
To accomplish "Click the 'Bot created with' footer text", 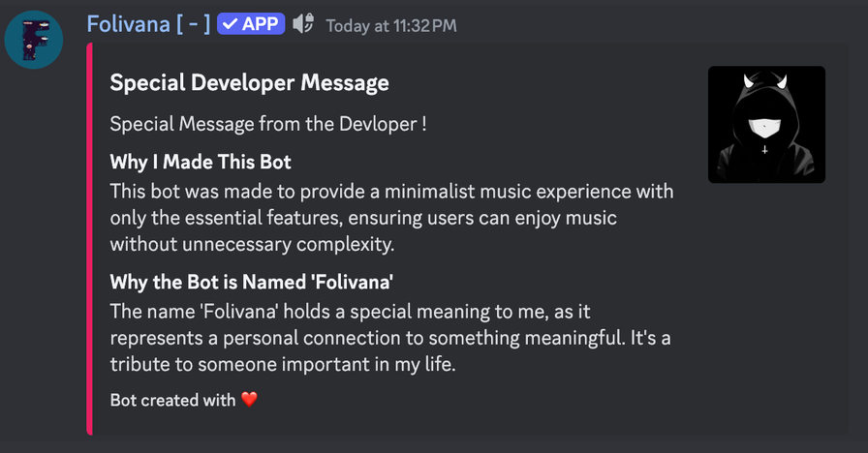I will point(172,399).
